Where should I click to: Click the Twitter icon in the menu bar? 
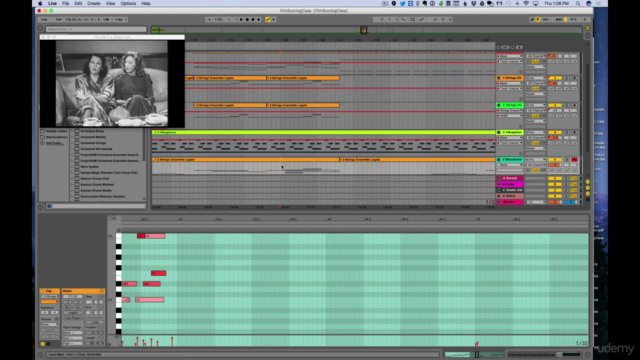coord(402,3)
